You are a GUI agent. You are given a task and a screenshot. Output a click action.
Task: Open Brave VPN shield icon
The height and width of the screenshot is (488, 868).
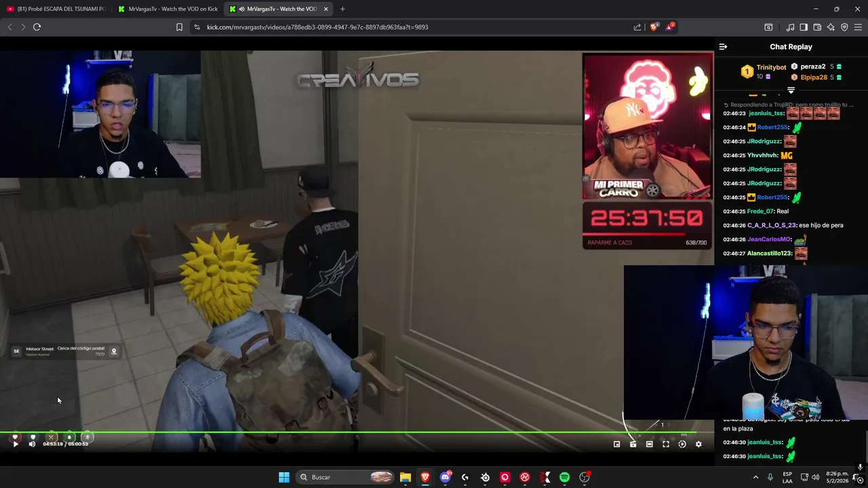click(x=844, y=27)
